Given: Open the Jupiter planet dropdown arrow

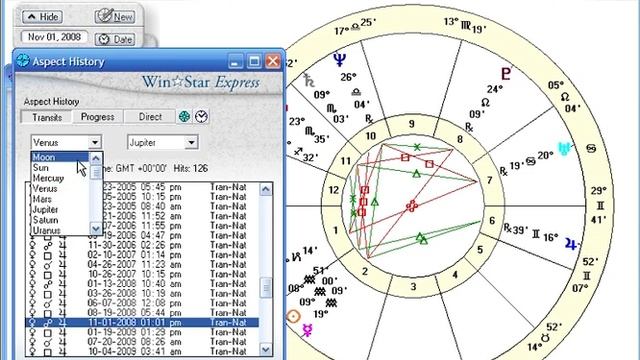Looking at the screenshot, I should [x=191, y=142].
